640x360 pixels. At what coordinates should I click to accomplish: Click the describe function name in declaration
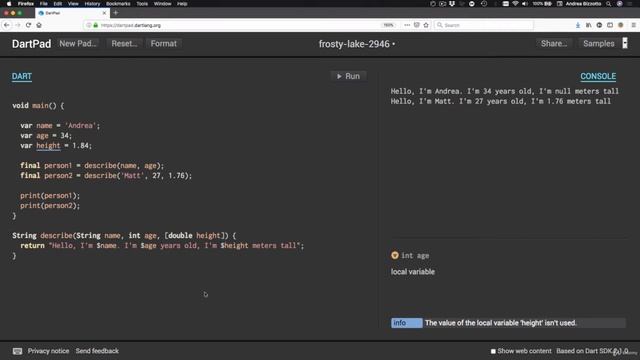click(x=56, y=236)
